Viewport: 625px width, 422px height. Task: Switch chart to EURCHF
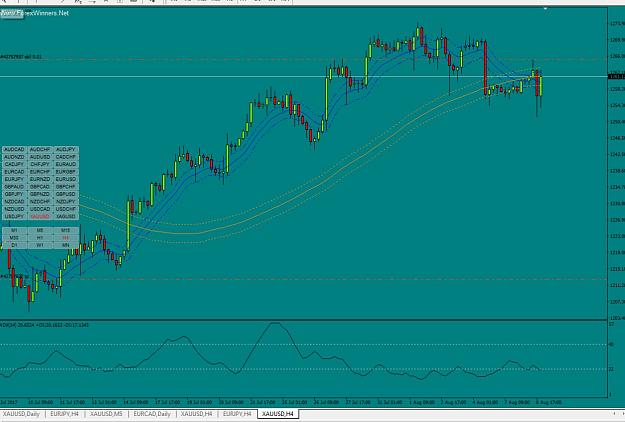(x=40, y=172)
